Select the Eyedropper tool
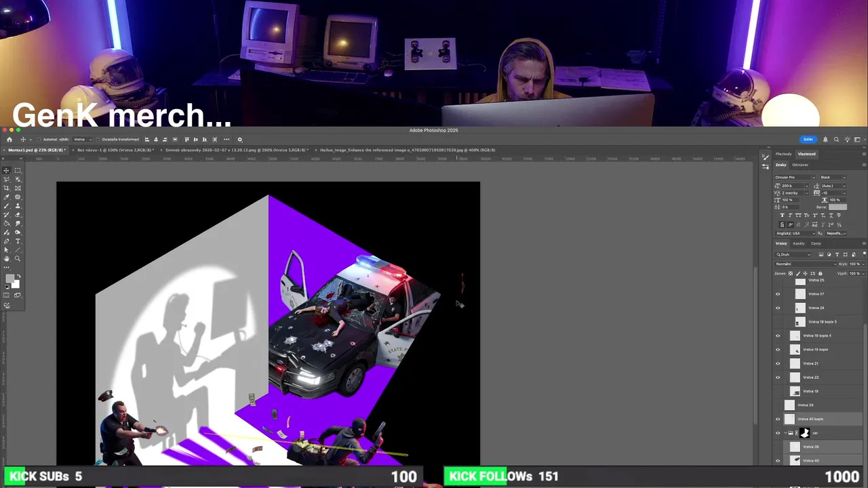The height and width of the screenshot is (488, 868). (6, 197)
